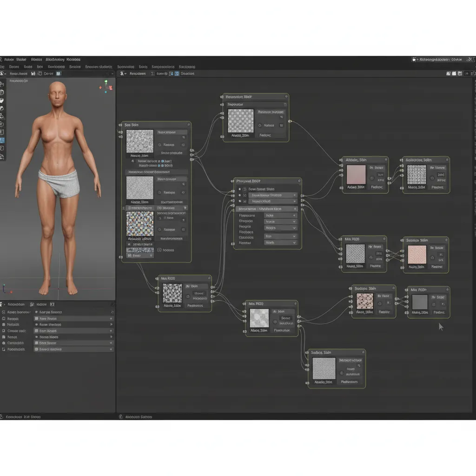The width and height of the screenshot is (476, 476).
Task: Click the green Z axis on navigation gizmo
Action: click(106, 82)
